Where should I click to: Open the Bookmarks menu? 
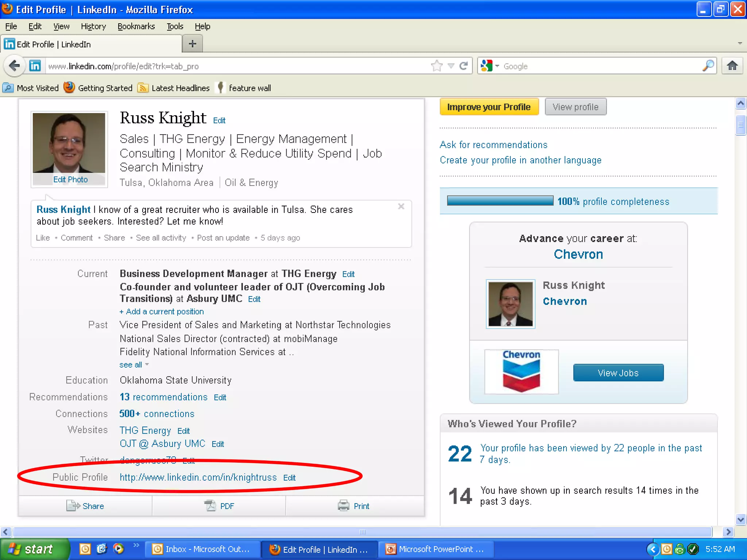coord(136,26)
